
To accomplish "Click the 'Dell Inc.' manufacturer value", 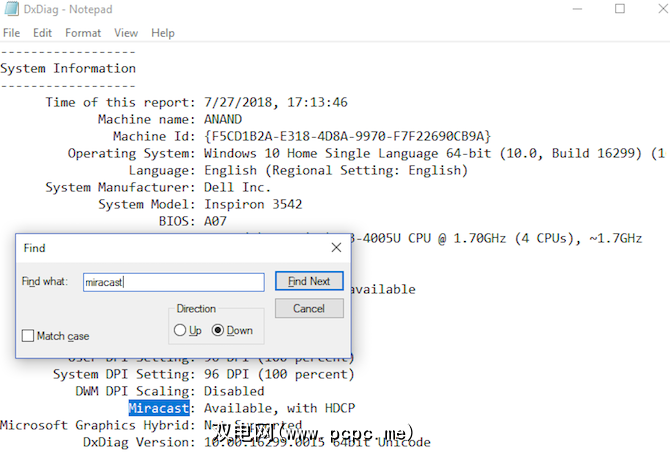I will [x=237, y=187].
